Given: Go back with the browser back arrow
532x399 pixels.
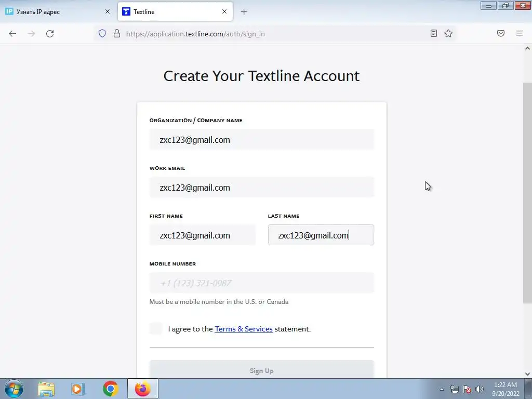Looking at the screenshot, I should click(x=12, y=34).
